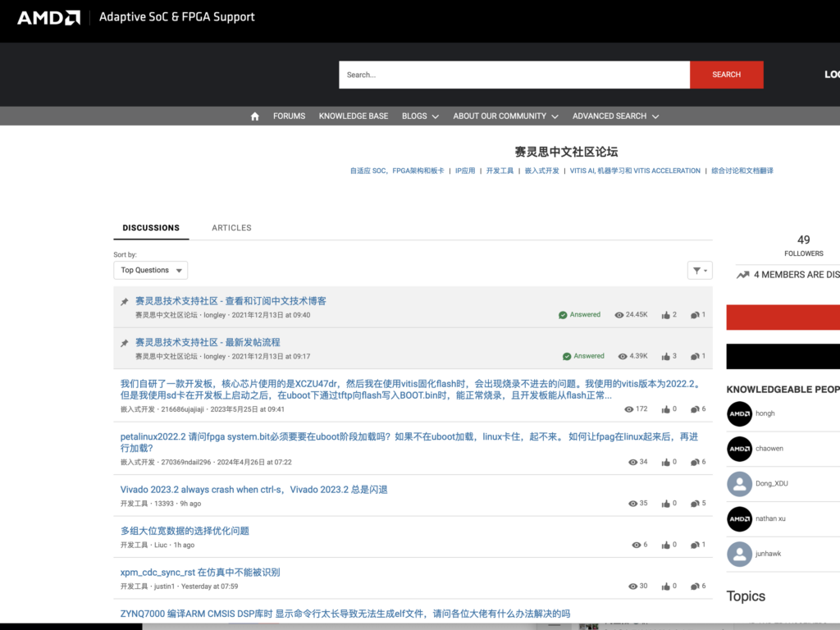840x630 pixels.
Task: Open nathan xu's AMD avatar
Action: 739,519
